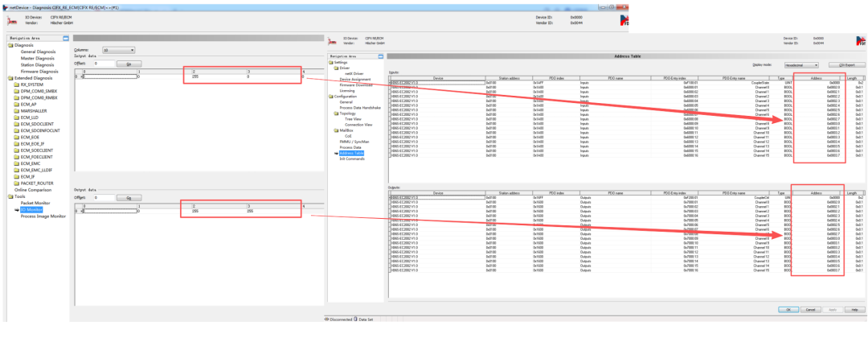This screenshot has width=868, height=342.
Task: Click the Extended Diagnosis folder icon
Action: pyautogui.click(x=10, y=78)
